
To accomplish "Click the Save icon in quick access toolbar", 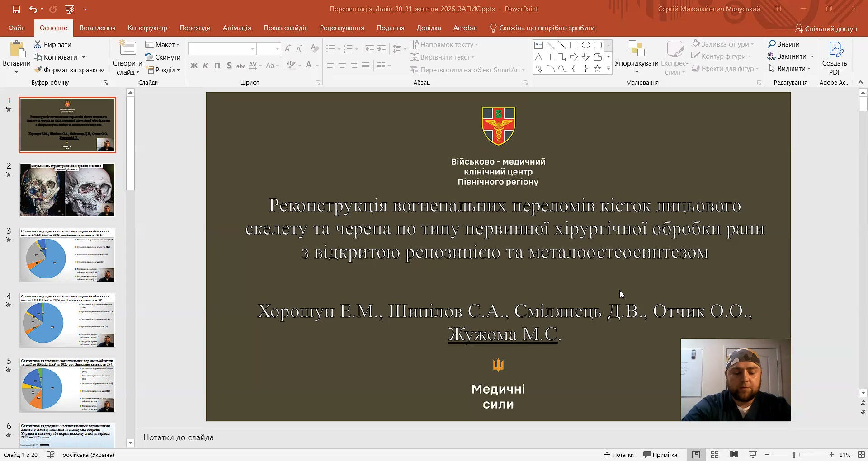I will (16, 9).
